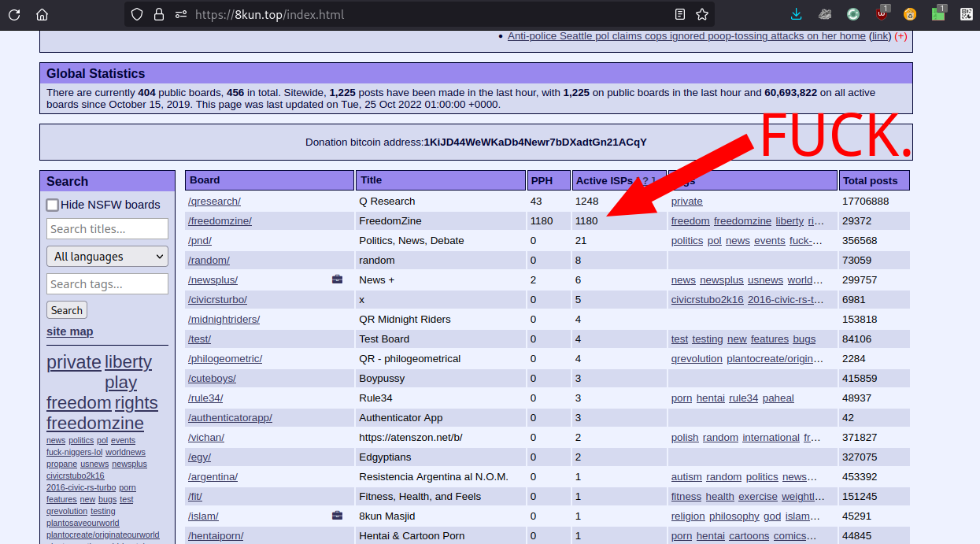980x544 pixels.
Task: Click the grey extension icon next to downloads
Action: tap(825, 14)
